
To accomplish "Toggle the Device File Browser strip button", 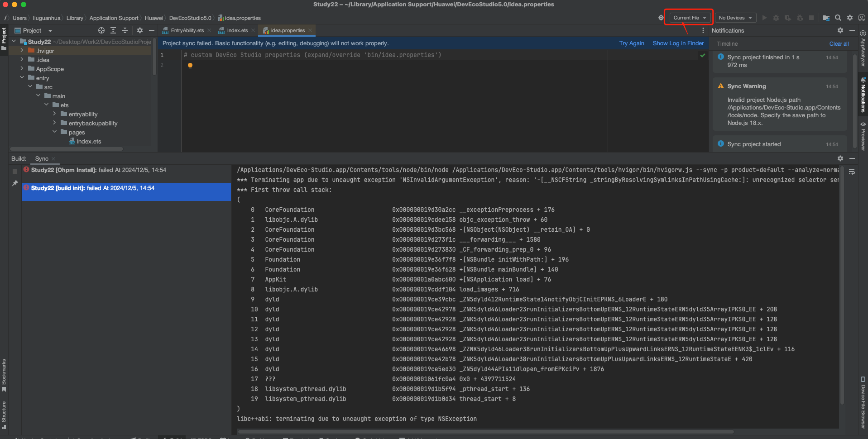I will 863,403.
